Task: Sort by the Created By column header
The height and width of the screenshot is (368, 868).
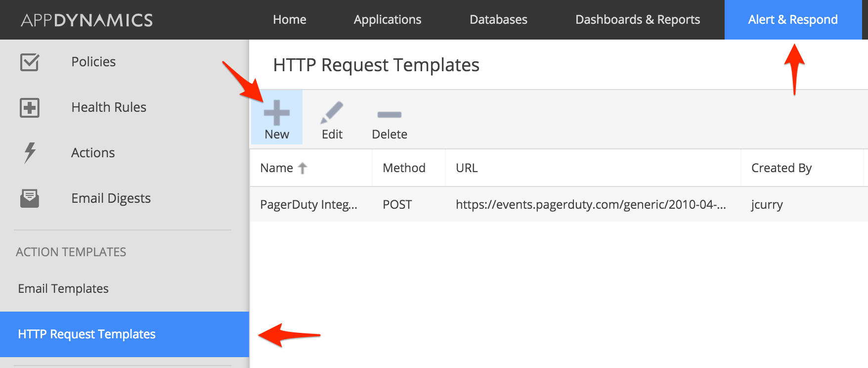Action: pos(781,168)
